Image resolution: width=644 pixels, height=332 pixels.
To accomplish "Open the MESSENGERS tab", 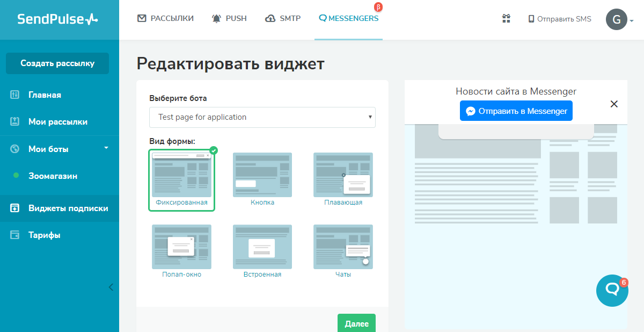I will pyautogui.click(x=348, y=18).
